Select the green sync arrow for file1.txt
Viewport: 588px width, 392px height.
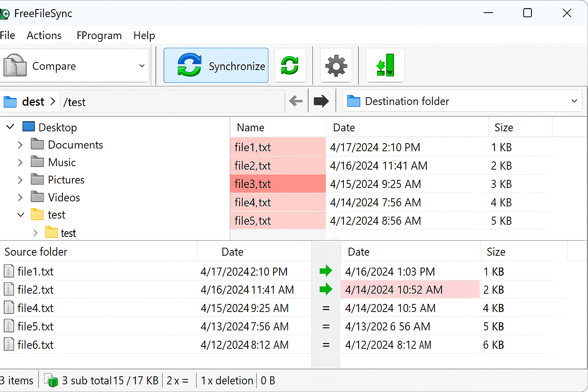point(326,271)
